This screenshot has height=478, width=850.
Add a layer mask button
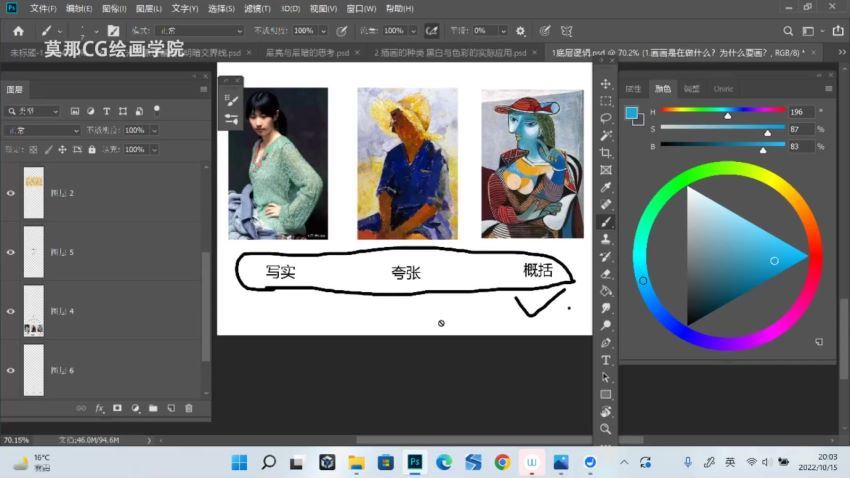(x=117, y=408)
